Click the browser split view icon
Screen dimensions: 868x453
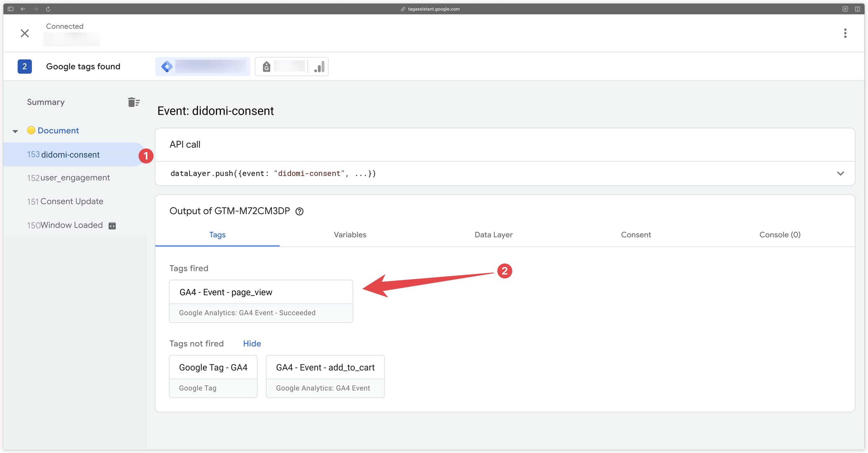[x=858, y=9]
